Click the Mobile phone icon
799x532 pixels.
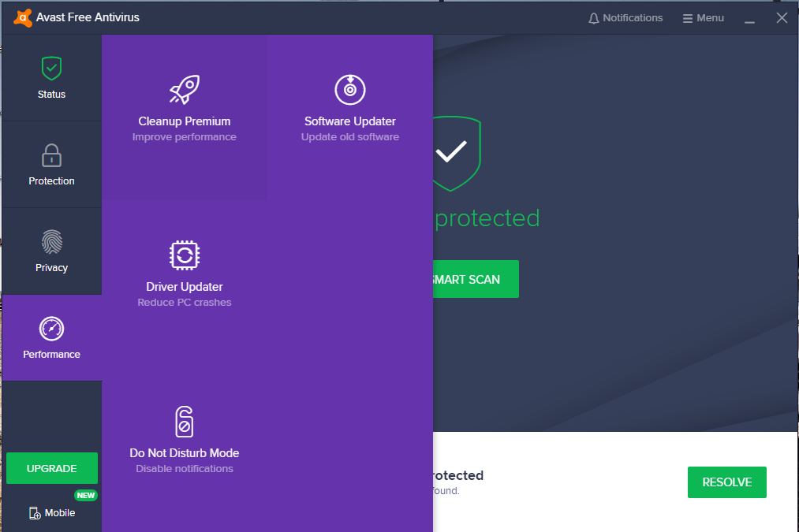(35, 513)
